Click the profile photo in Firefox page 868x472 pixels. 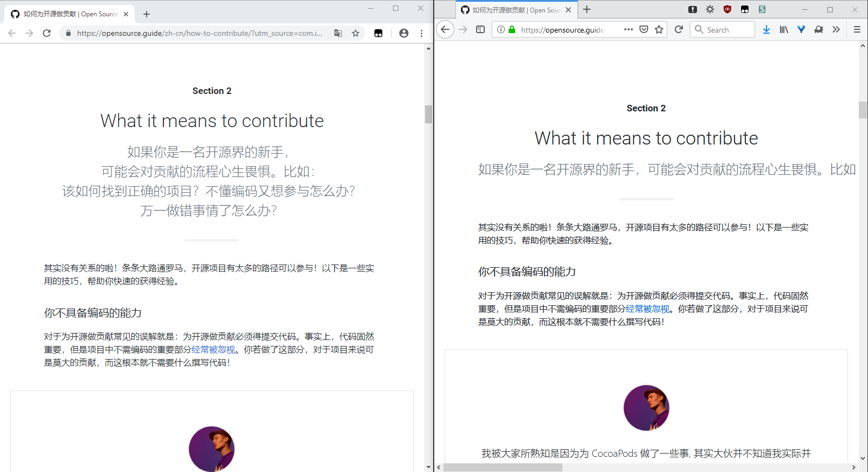[646, 408]
